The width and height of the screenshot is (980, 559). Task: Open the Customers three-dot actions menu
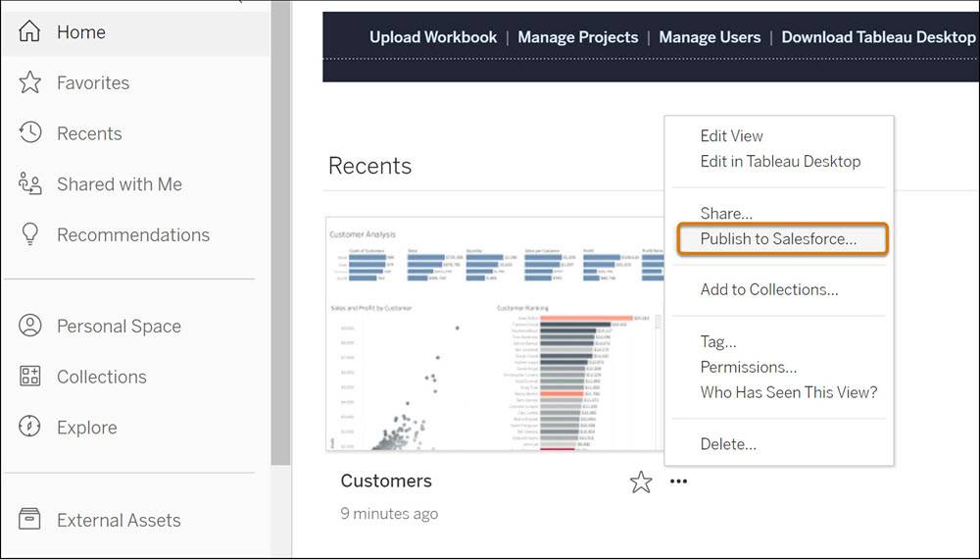(x=679, y=481)
